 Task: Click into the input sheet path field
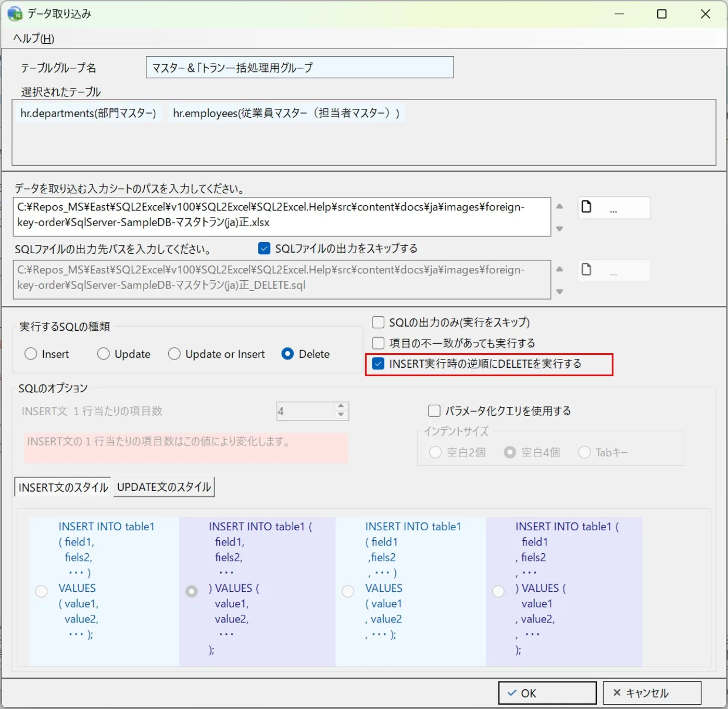click(x=282, y=216)
